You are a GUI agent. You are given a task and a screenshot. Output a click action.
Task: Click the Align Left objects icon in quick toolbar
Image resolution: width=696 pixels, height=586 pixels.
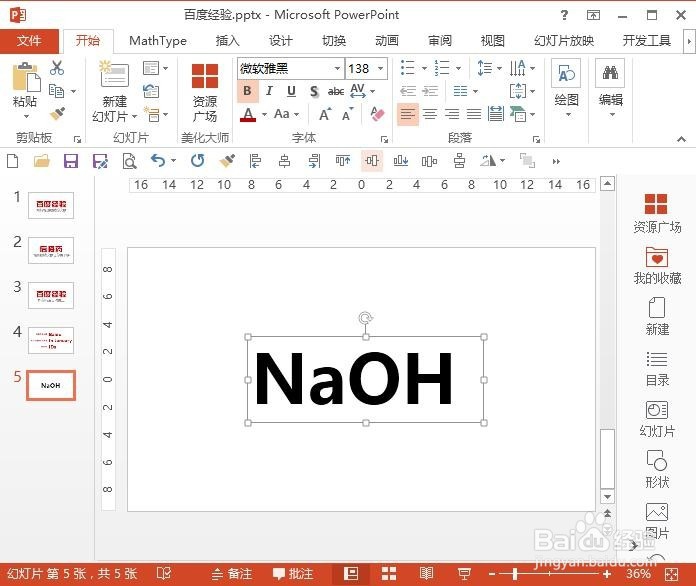tap(255, 161)
